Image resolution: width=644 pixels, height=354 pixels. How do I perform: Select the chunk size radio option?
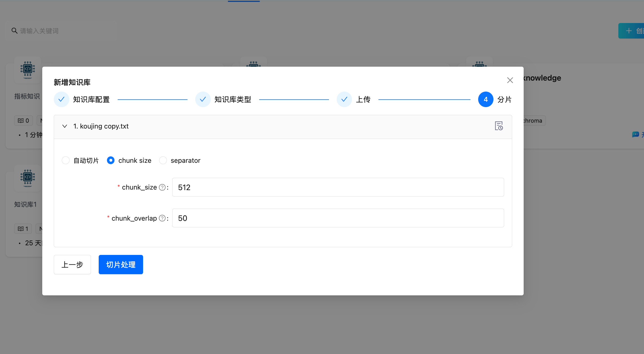tap(111, 160)
